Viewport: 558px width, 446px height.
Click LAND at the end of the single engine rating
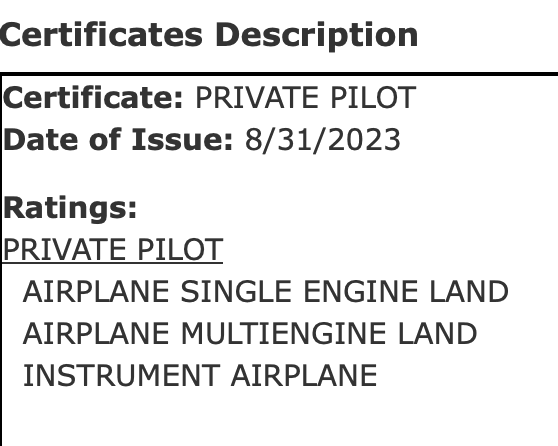(469, 292)
